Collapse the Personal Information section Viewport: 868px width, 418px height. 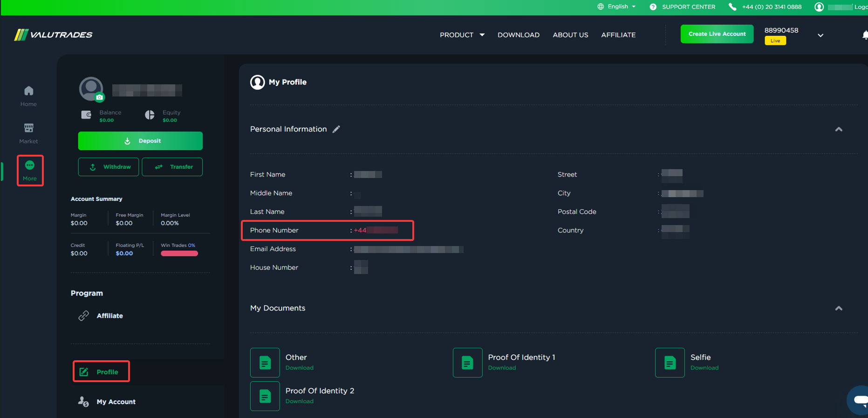(838, 130)
